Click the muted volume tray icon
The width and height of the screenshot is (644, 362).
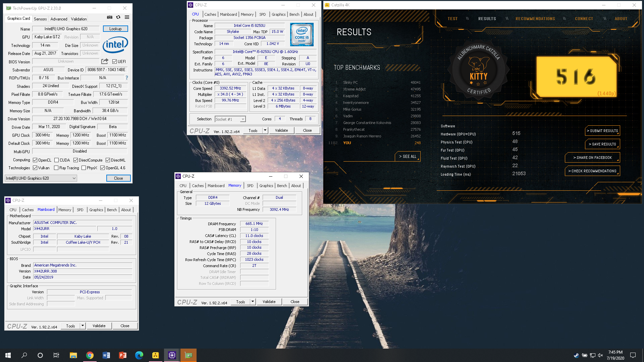(600, 355)
